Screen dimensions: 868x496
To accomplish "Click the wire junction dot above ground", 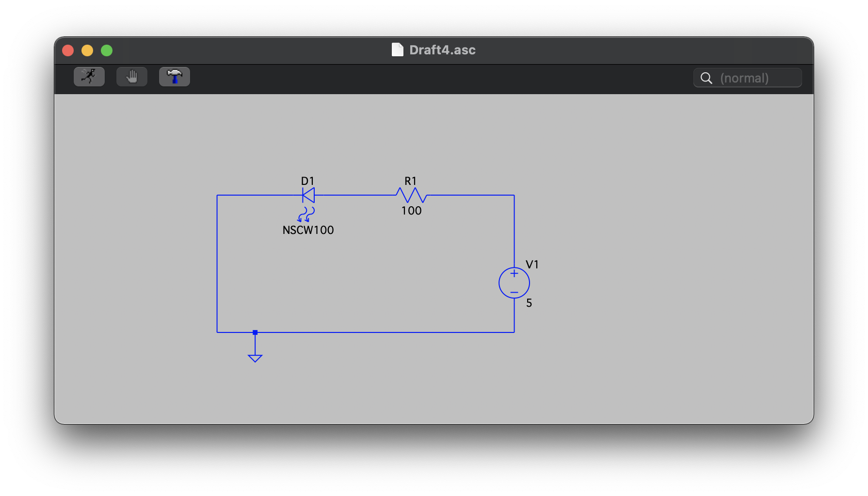I will [255, 332].
